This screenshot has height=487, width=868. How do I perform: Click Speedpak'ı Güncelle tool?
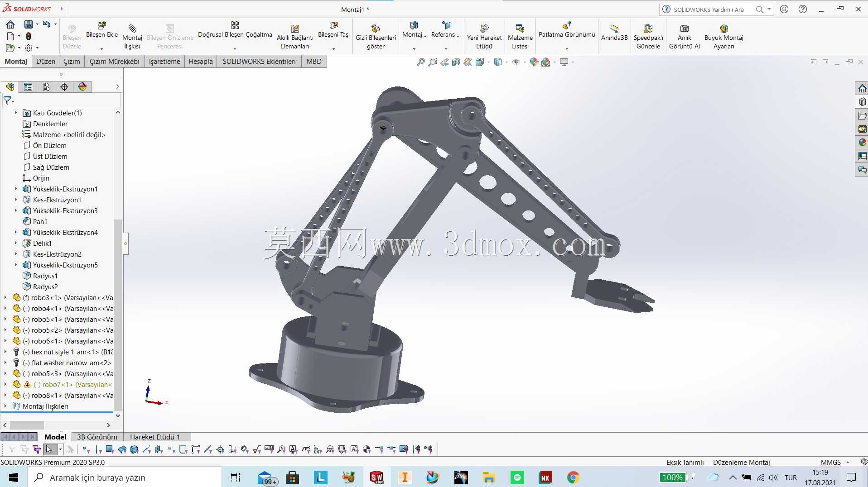point(648,37)
